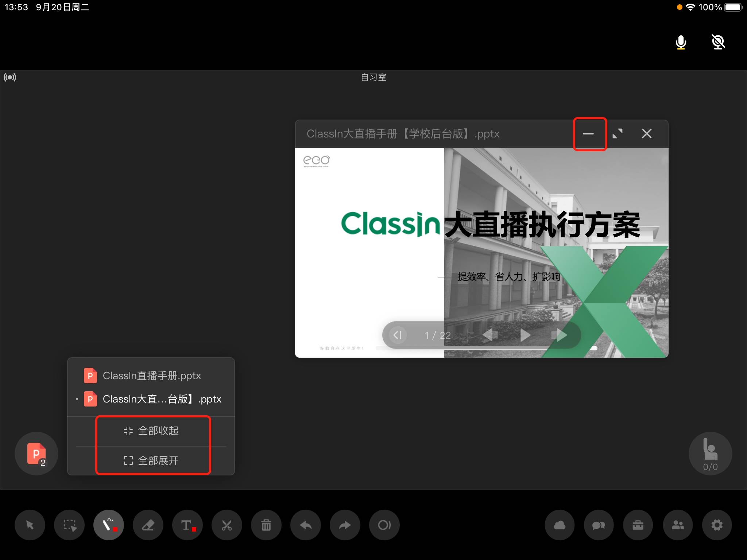Activate the pen drawing tool
Screen dimensions: 747x560
tap(109, 525)
